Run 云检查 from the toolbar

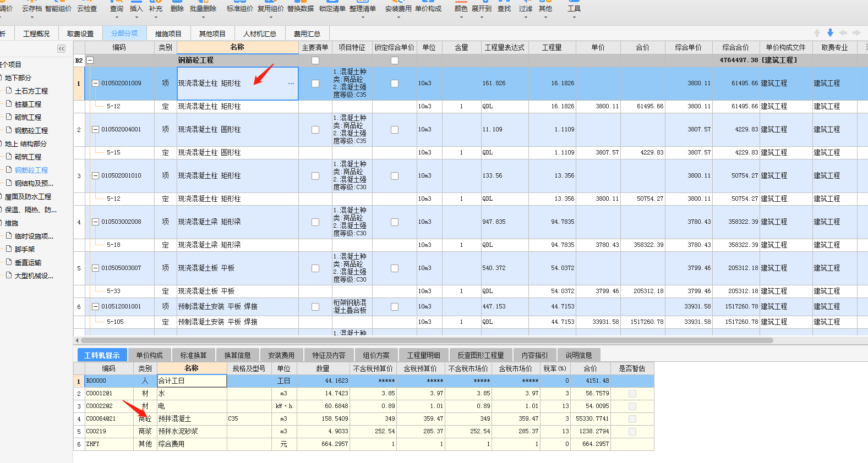(x=87, y=9)
